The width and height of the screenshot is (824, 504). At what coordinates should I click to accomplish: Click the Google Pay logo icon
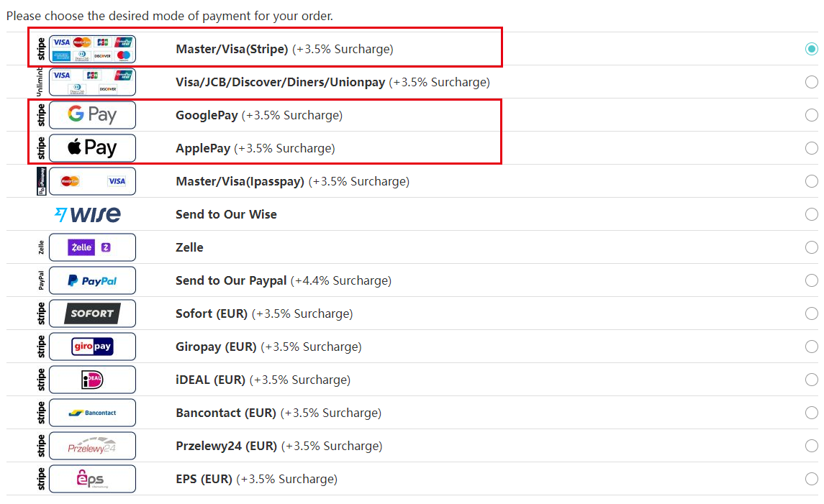coord(92,115)
